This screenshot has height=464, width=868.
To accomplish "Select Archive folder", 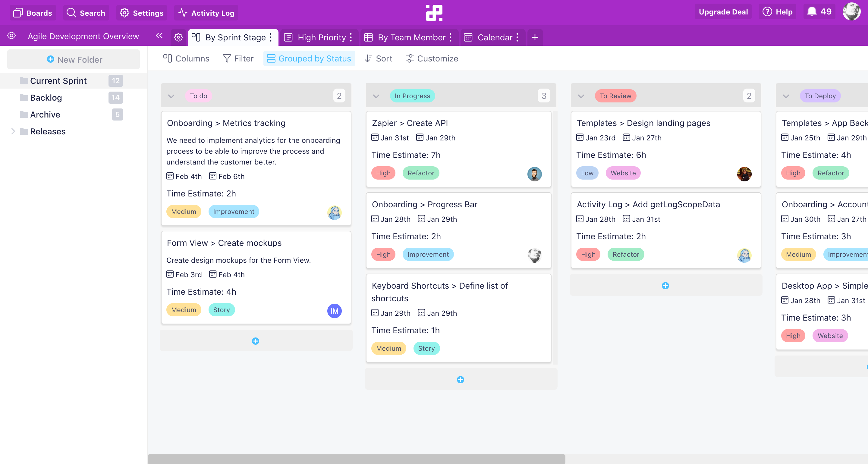I will point(74,114).
